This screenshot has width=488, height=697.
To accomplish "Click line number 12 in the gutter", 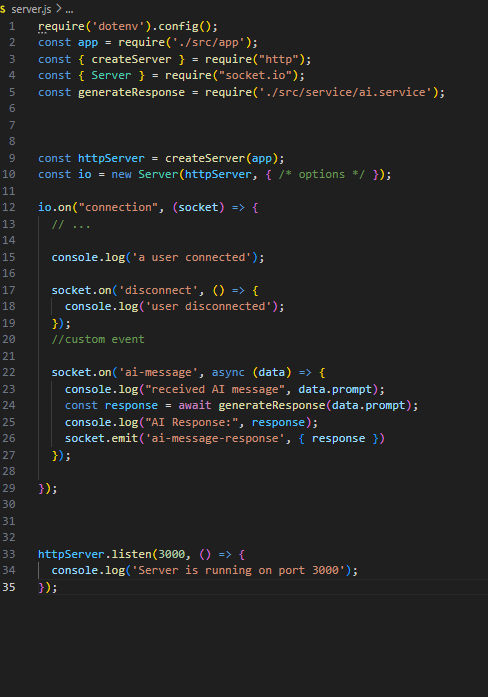I will (x=8, y=207).
